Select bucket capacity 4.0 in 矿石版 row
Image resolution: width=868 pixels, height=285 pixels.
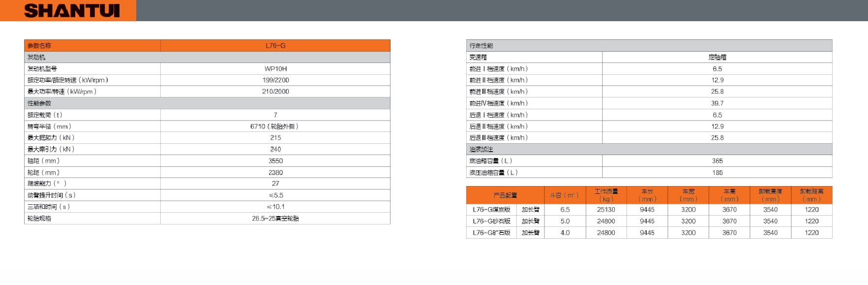[565, 233]
